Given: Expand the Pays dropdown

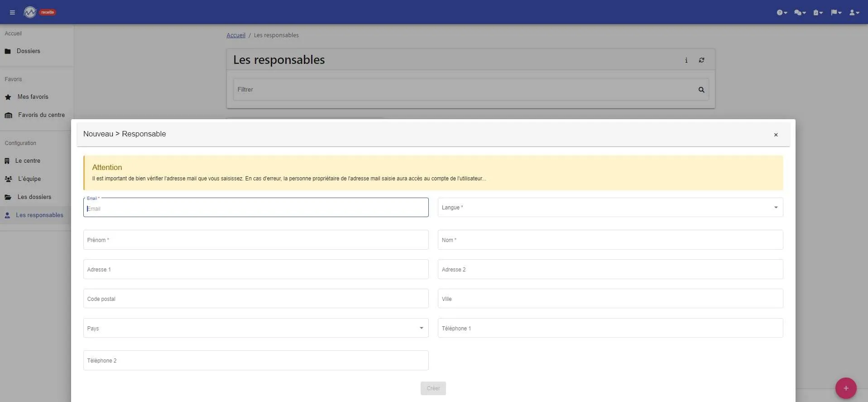Looking at the screenshot, I should (256, 328).
